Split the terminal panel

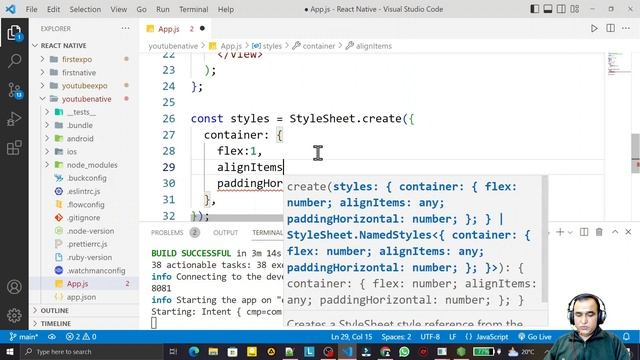[584, 232]
